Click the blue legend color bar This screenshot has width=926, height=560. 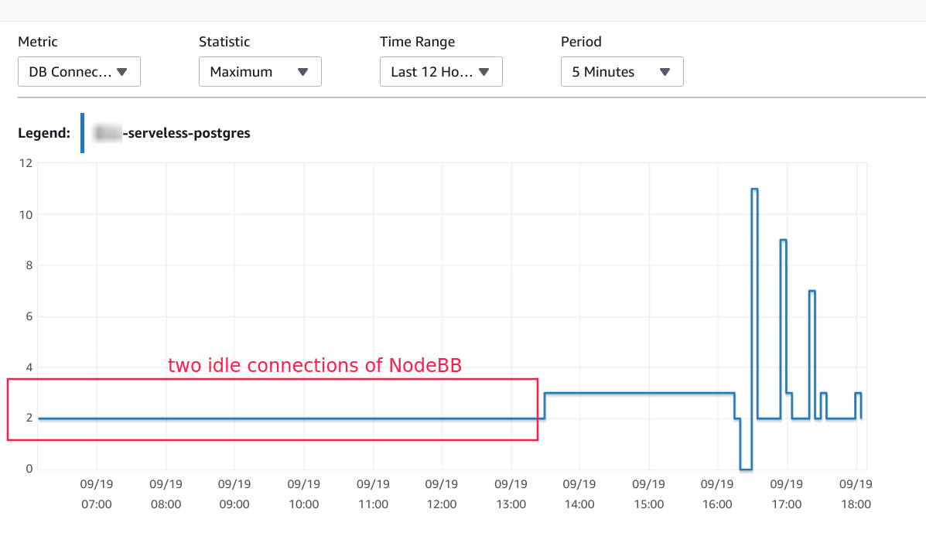coord(82,132)
